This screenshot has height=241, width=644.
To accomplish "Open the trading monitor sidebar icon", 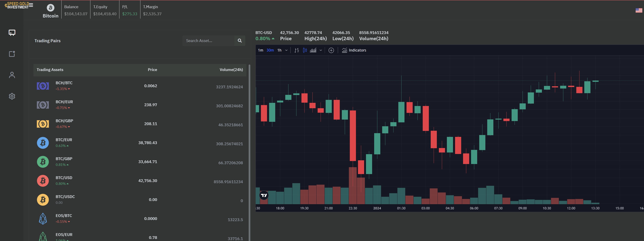I will click(x=12, y=33).
